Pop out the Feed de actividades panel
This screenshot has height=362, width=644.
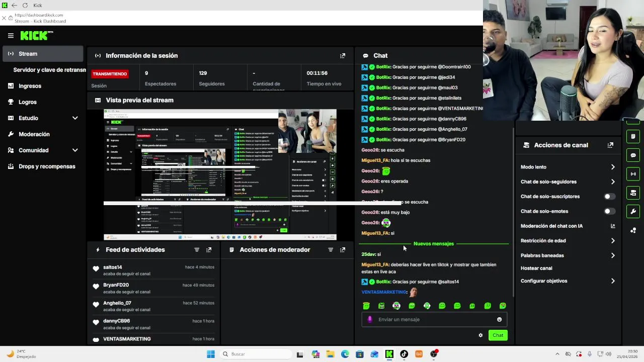209,250
